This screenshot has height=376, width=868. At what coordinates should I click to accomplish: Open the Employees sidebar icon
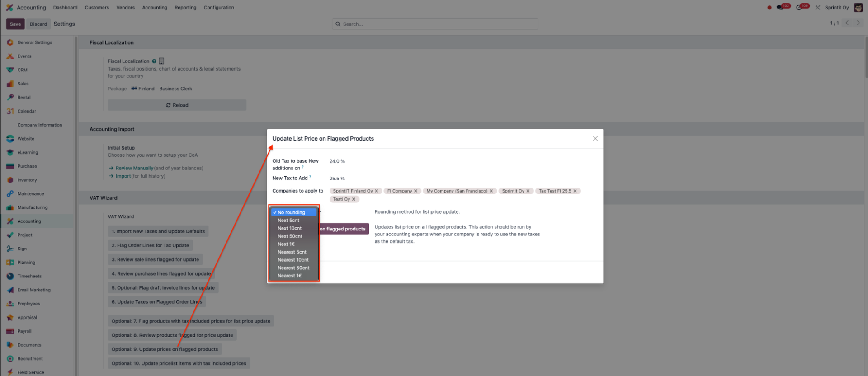10,304
